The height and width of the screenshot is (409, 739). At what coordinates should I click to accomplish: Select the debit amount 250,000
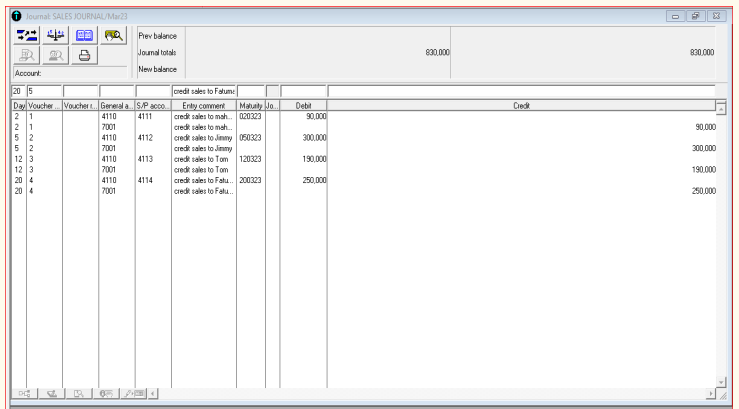point(314,180)
